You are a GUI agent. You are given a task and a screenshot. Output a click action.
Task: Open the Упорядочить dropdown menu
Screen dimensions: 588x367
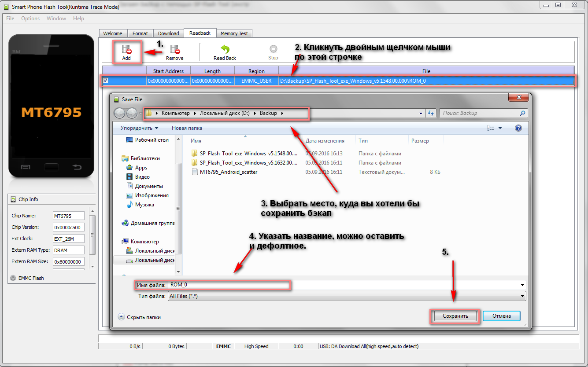139,128
